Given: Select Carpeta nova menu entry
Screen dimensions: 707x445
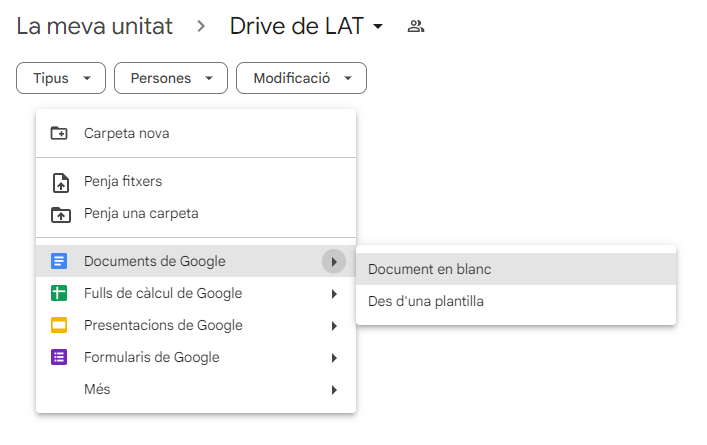Looking at the screenshot, I should [x=126, y=133].
